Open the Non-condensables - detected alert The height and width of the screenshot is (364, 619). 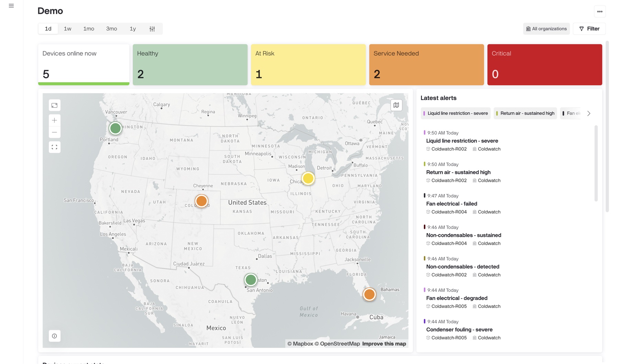click(x=463, y=267)
